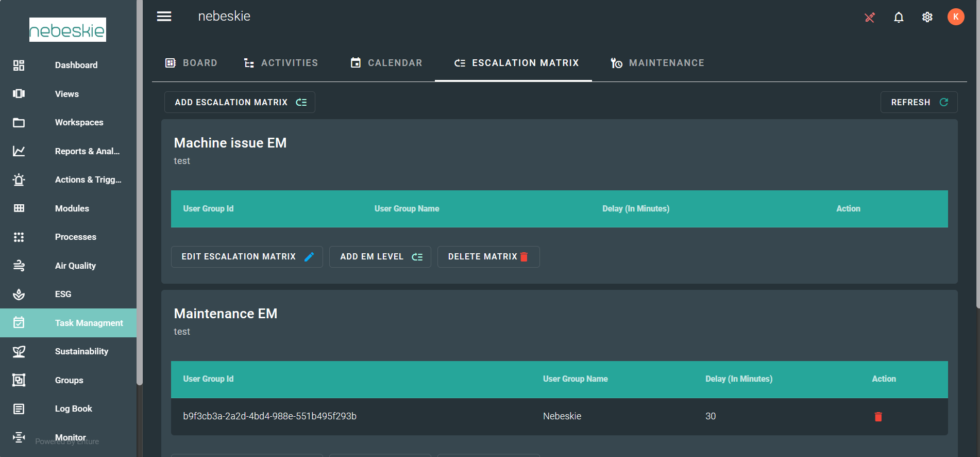Viewport: 980px width, 457px height.
Task: Switch to the Activities tab
Action: (x=281, y=63)
